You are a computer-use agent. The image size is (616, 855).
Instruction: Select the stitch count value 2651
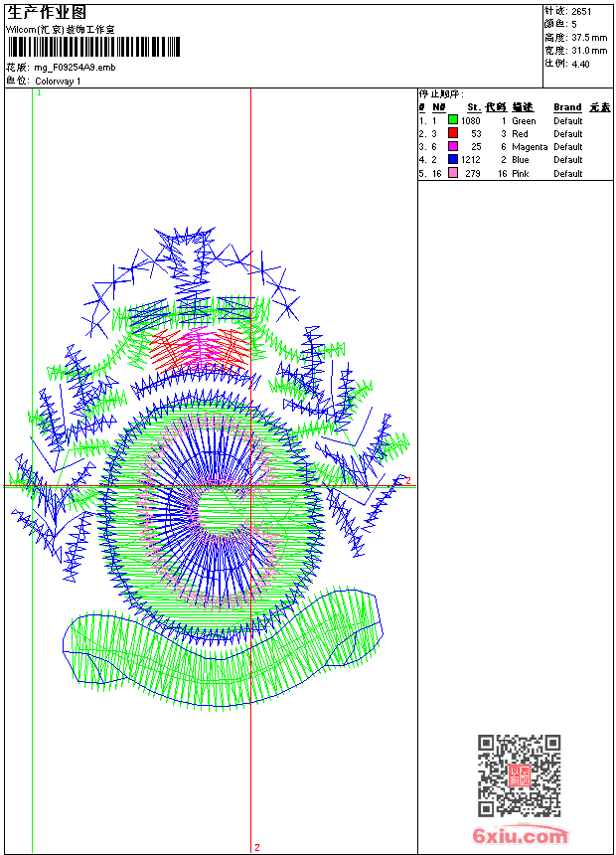pos(581,12)
